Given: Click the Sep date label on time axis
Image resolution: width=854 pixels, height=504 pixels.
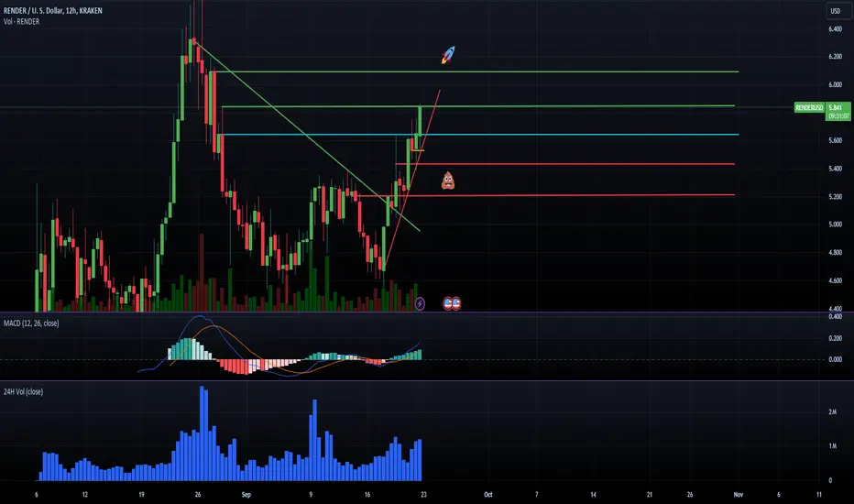Looking at the screenshot, I should 246,495.
